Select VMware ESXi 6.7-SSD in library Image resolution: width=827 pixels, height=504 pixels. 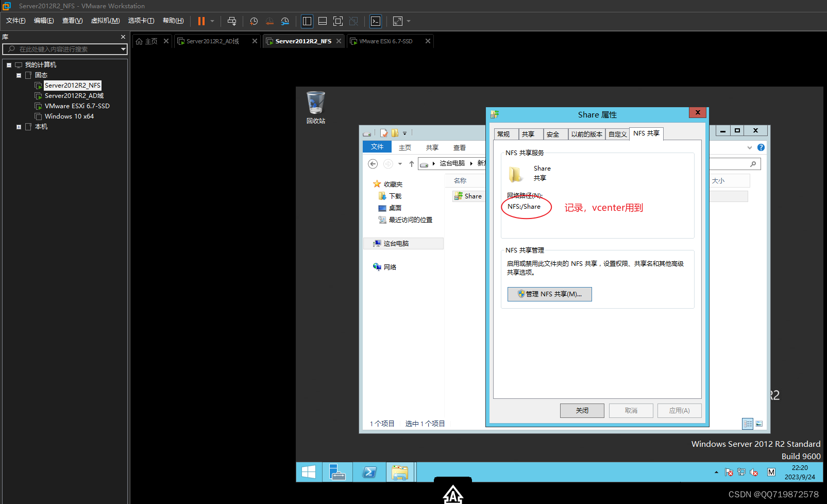(x=77, y=106)
